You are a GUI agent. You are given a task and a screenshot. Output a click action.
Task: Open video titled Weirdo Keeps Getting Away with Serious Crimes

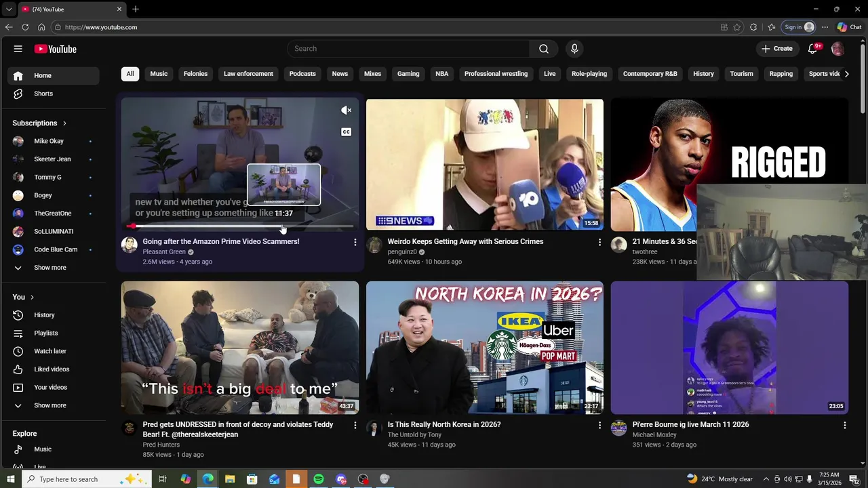point(465,242)
